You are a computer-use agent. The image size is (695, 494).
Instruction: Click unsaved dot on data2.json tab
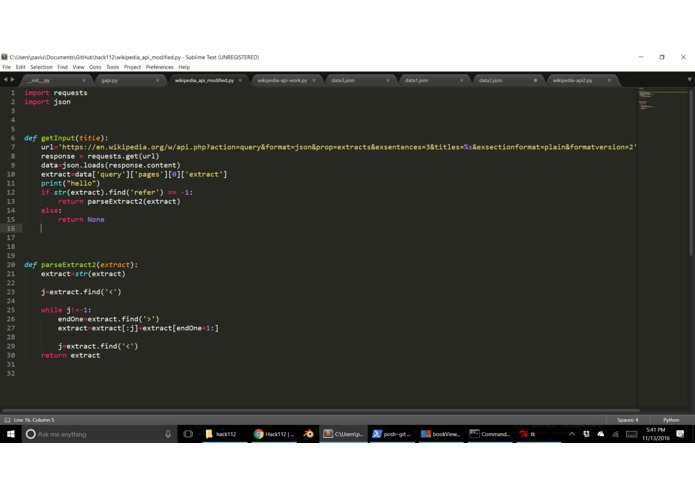click(535, 81)
